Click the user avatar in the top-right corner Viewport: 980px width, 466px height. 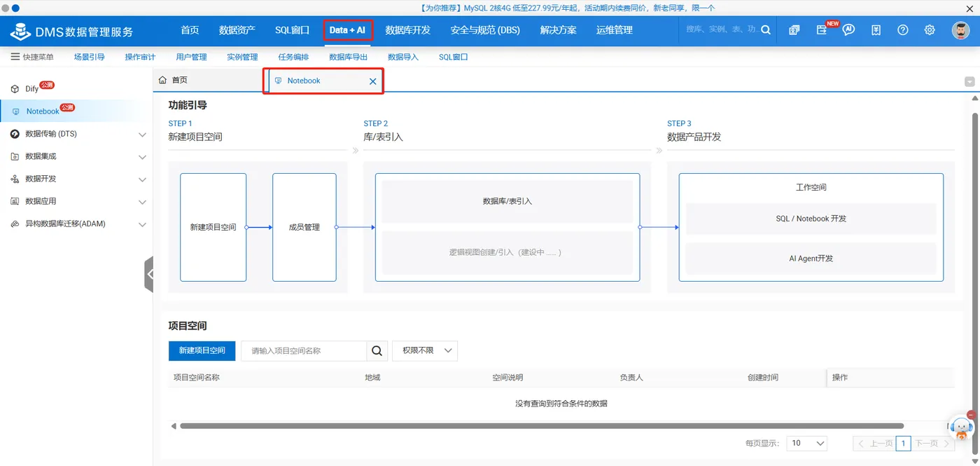(960, 30)
